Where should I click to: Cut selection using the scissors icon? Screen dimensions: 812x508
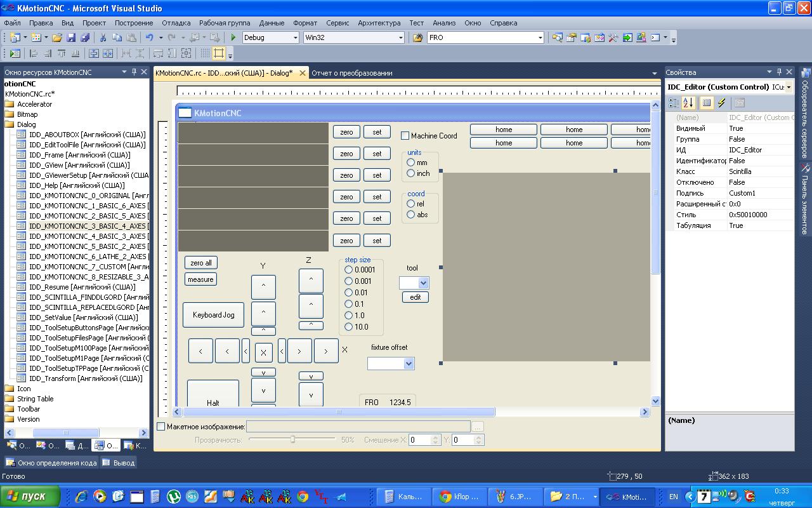103,37
